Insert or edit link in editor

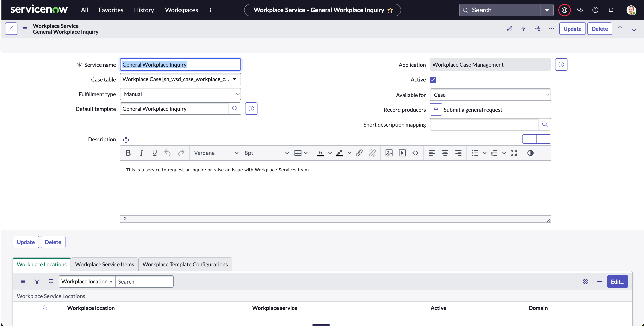[359, 153]
